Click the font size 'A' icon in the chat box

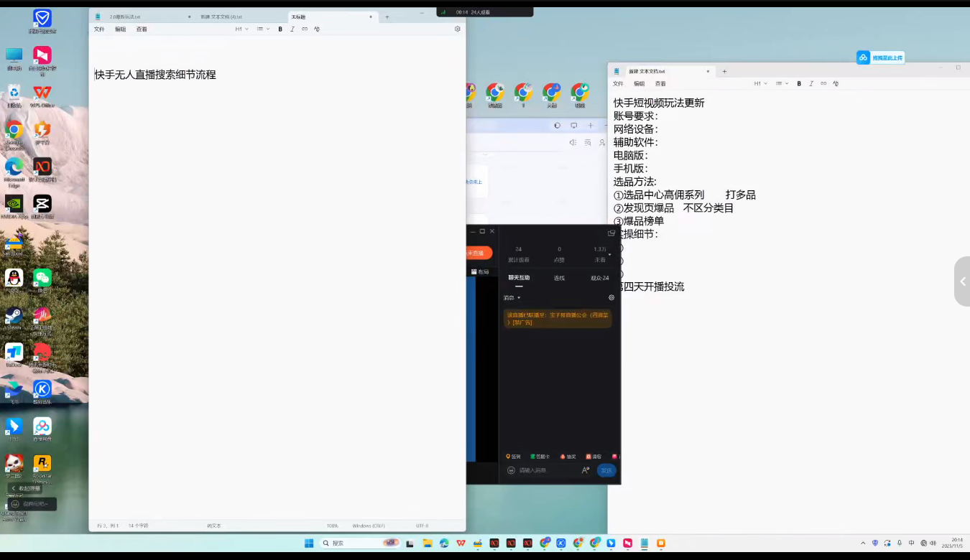[x=586, y=469]
